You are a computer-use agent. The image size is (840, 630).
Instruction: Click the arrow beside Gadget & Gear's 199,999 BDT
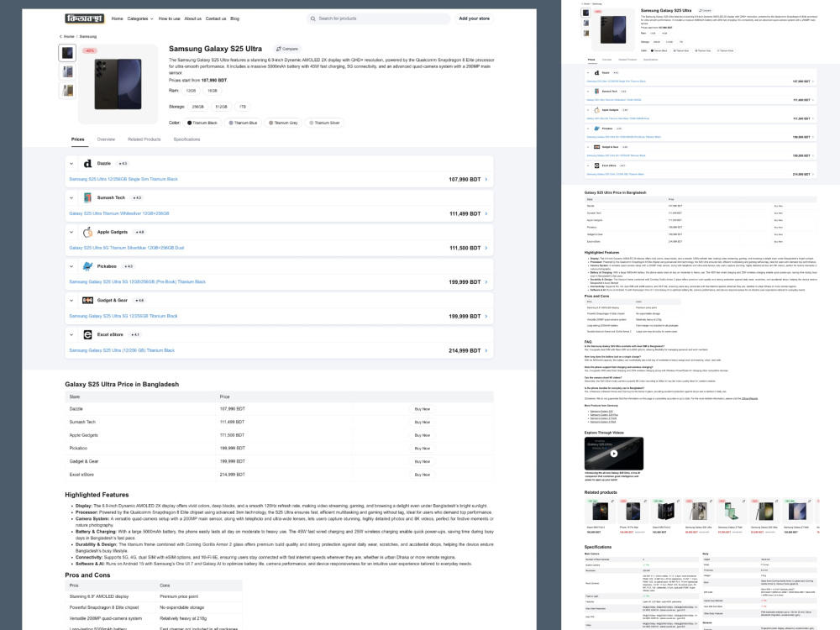pyautogui.click(x=486, y=316)
